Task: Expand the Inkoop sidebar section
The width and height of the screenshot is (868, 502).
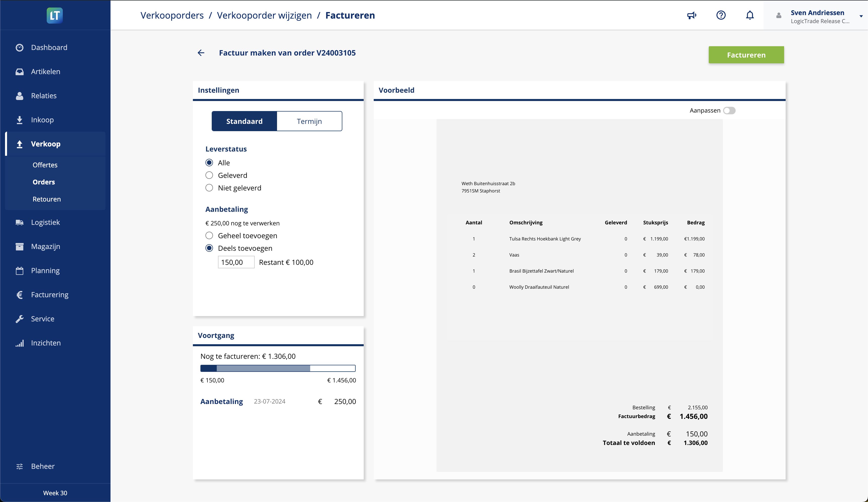Action: click(42, 120)
